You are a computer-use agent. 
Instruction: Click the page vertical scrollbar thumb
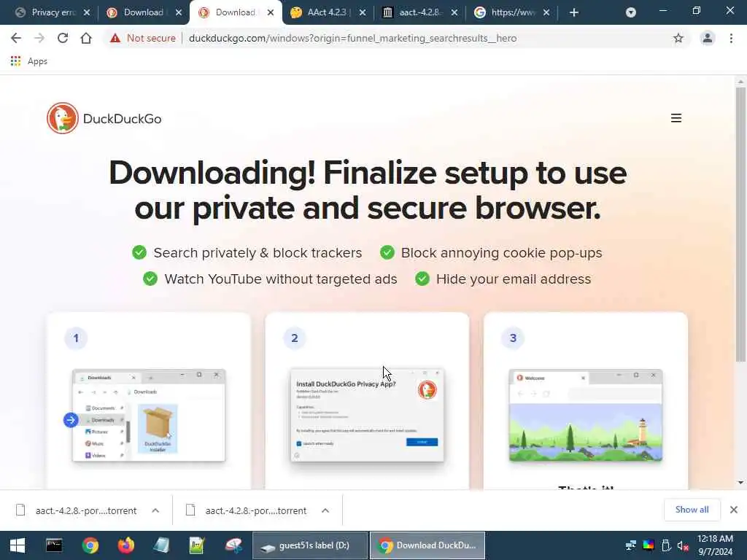point(740,224)
